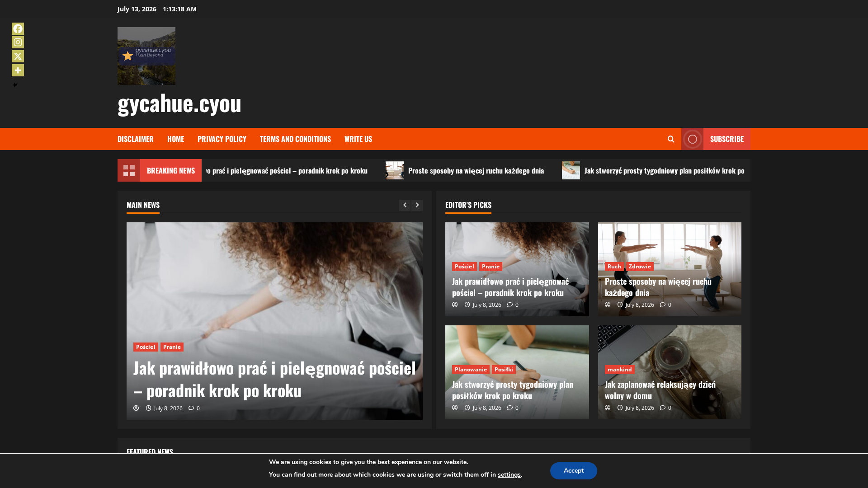Open comments on Editor's Picks pościel card
The width and height of the screenshot is (868, 488).
(x=513, y=305)
